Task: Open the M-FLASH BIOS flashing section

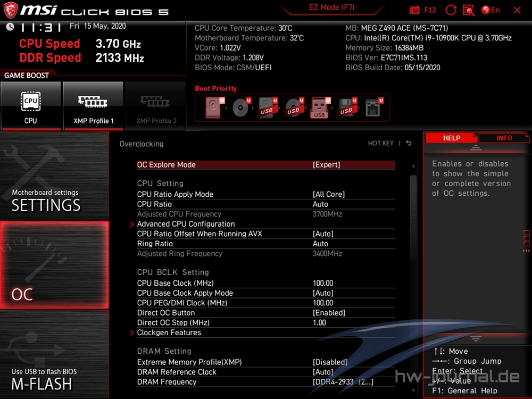Action: tap(54, 354)
